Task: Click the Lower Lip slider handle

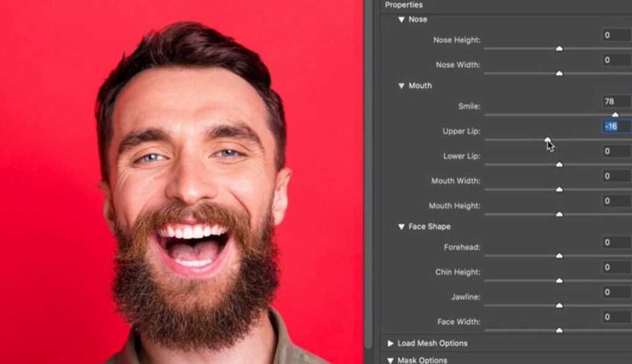Action: [x=560, y=165]
